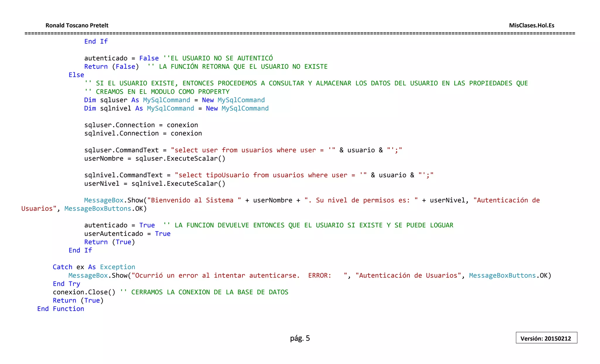Click the conexion.Close() statement
600x364 pixels.
coord(84,292)
